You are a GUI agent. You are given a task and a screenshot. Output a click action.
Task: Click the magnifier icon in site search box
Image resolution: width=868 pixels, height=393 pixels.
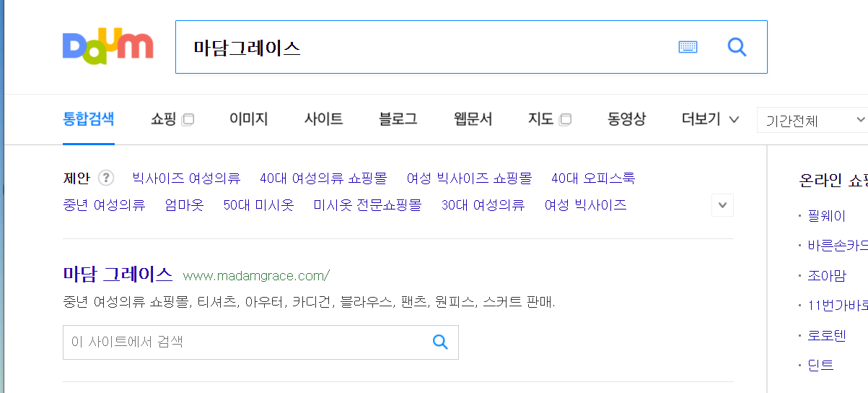coord(440,342)
